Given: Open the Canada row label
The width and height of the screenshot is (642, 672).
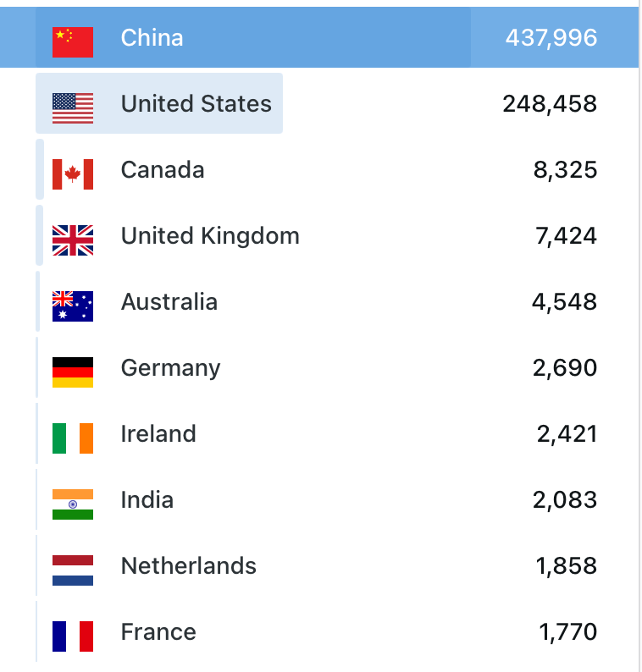Looking at the screenshot, I should coord(163,170).
